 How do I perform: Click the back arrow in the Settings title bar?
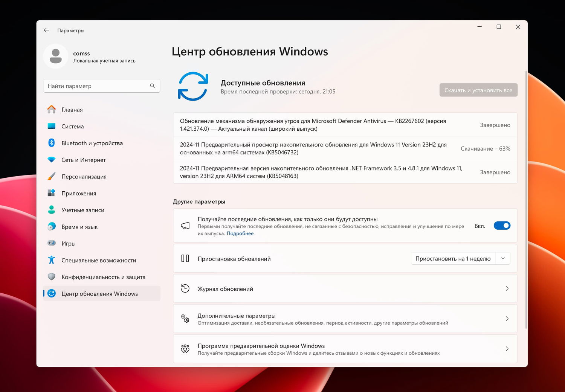46,30
